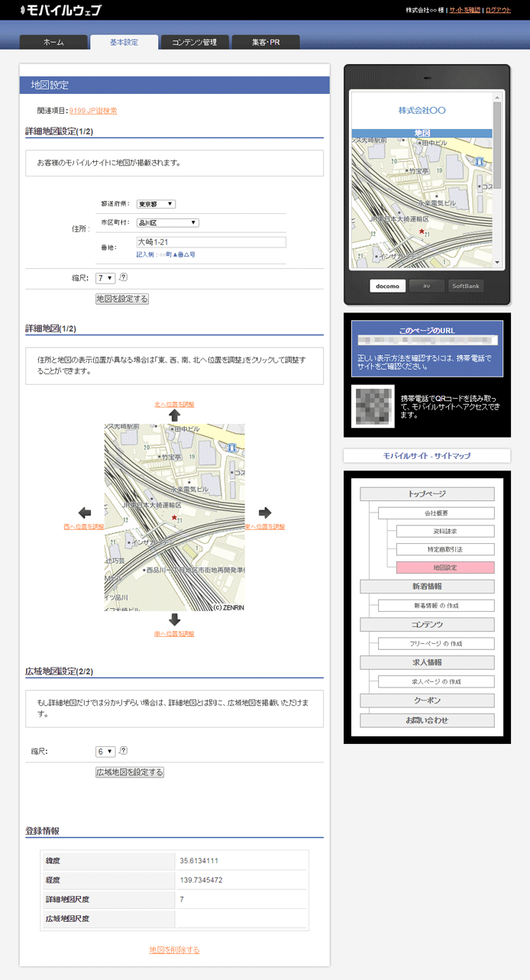Click the east arrow right of map
The image size is (530, 980).
265,513
